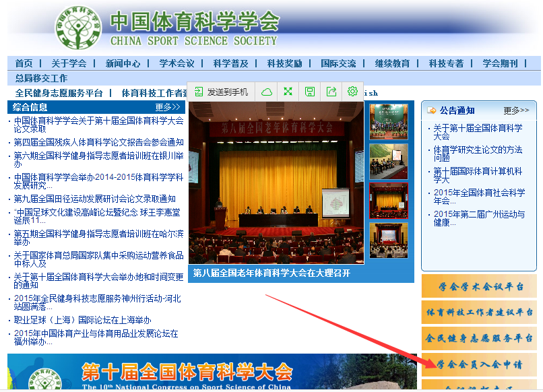Image resolution: width=543 pixels, height=392 pixels.
Task: Click the round China Sport Science Society logo
Action: [x=79, y=28]
